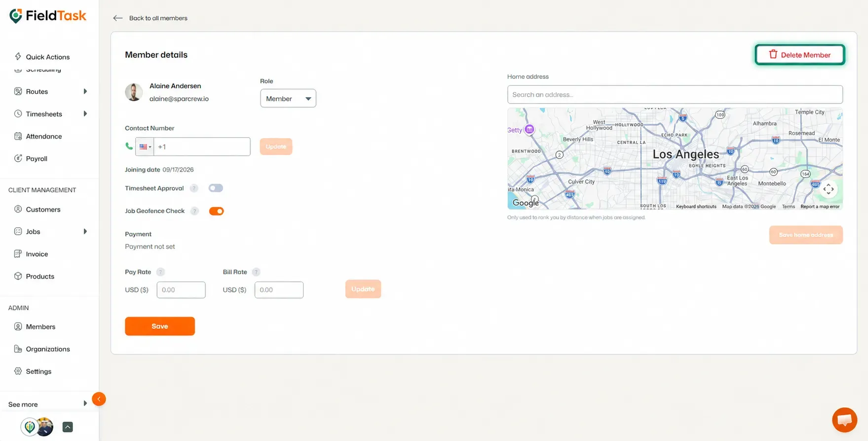This screenshot has height=441, width=868.
Task: Click the Timesheets clock icon
Action: pos(18,114)
